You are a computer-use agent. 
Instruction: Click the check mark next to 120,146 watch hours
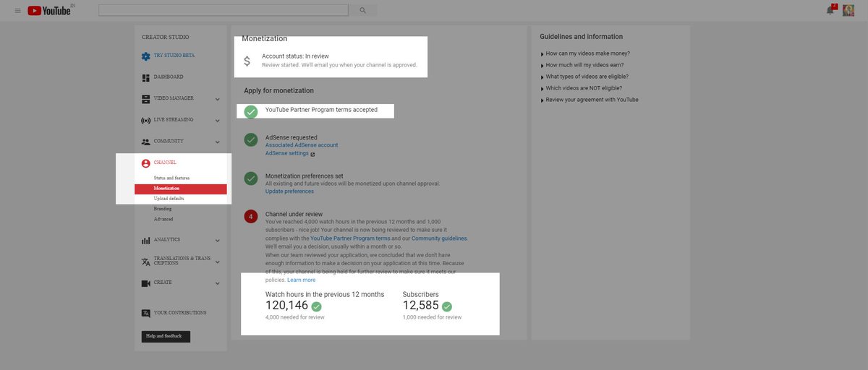(316, 306)
